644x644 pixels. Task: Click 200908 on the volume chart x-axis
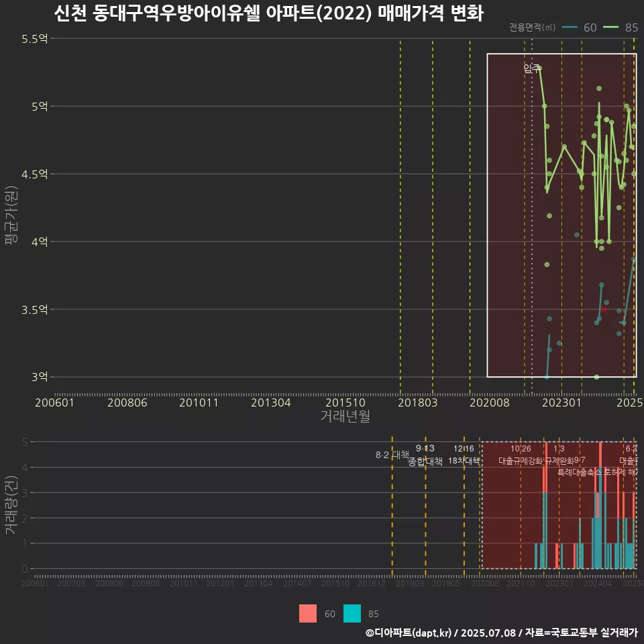pos(146,583)
